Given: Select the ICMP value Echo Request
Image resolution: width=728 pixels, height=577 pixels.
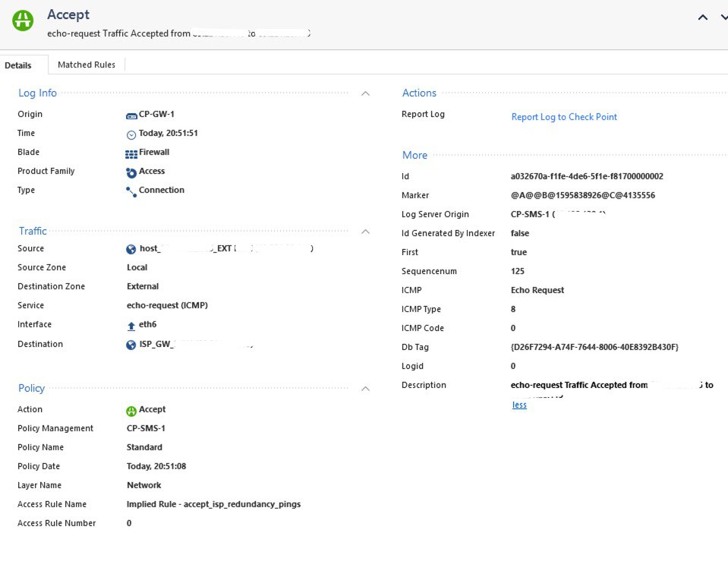Looking at the screenshot, I should click(x=537, y=291).
